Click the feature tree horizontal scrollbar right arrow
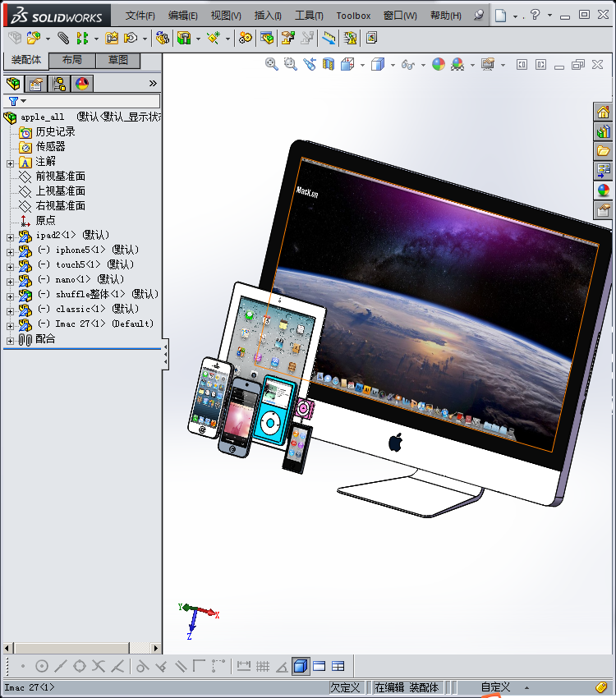 [155, 648]
